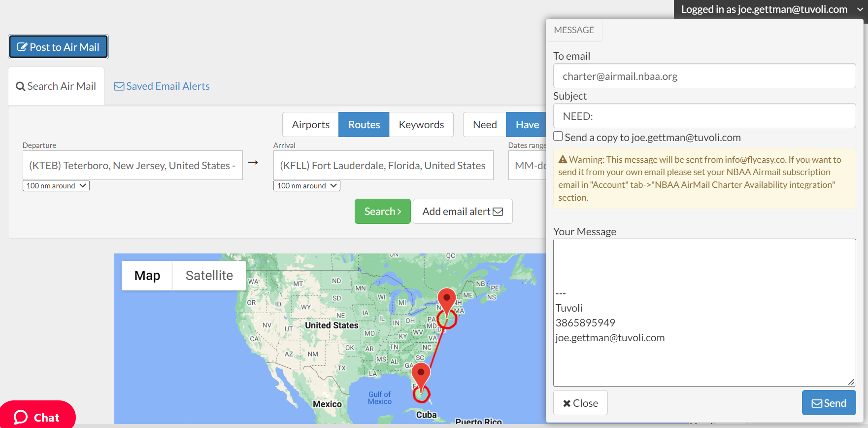Click the Post to Air Mail button
The width and height of the screenshot is (868, 428).
[x=58, y=47]
